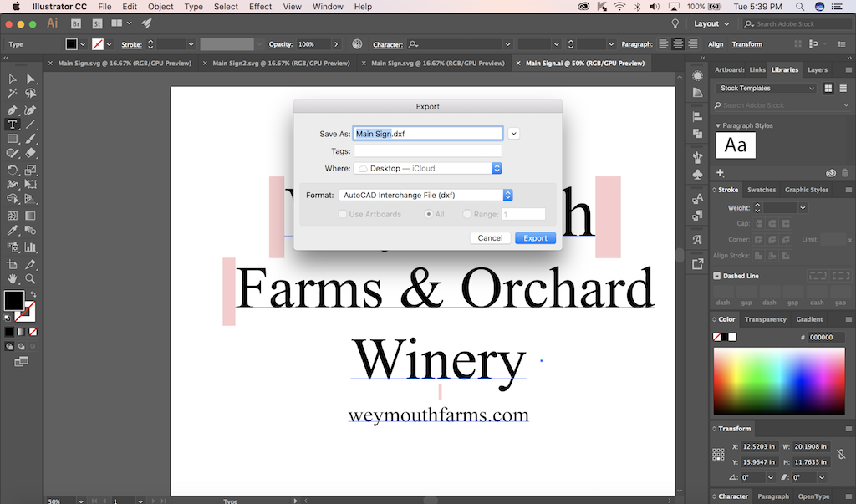Select the Type tool
The height and width of the screenshot is (504, 856).
12,125
